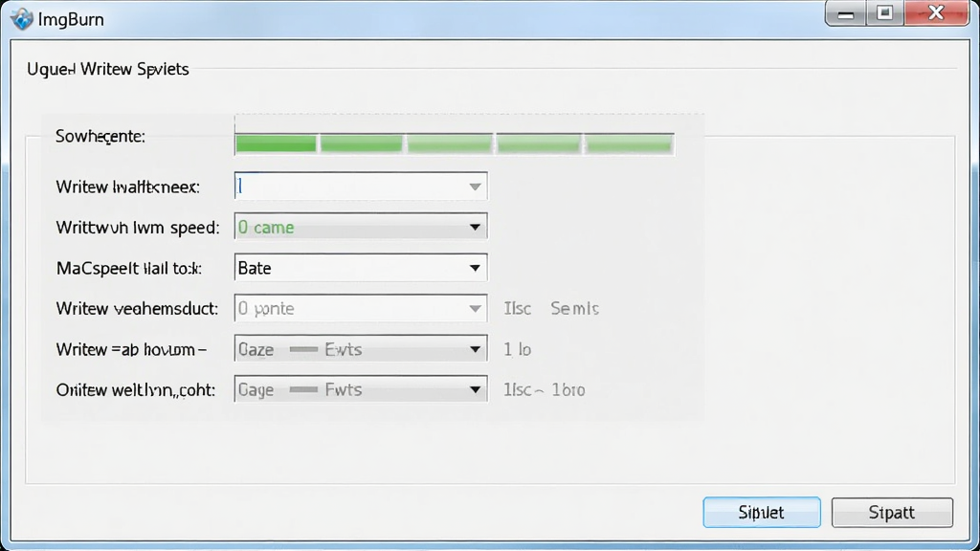Click the 'MaCspeelt llall to:k:' label

(x=129, y=268)
